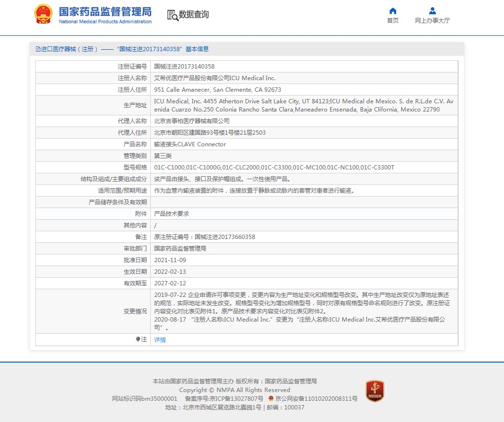Click the 管理类别 row label
504x422 pixels.
coord(135,156)
